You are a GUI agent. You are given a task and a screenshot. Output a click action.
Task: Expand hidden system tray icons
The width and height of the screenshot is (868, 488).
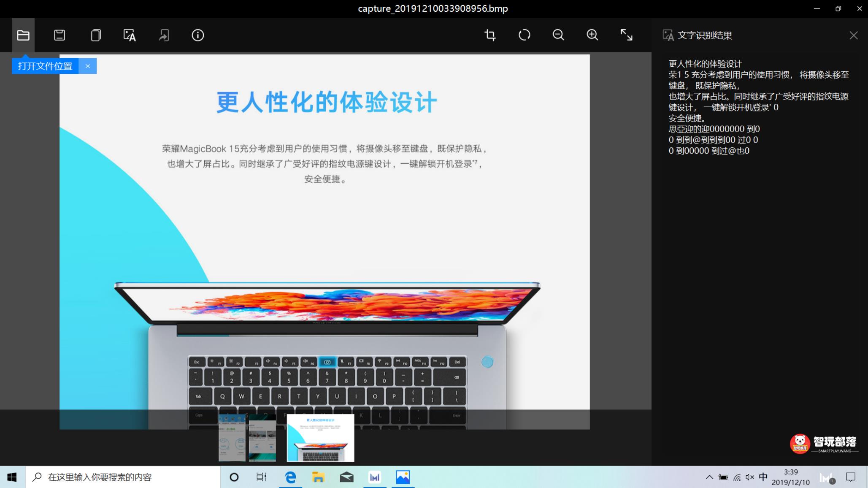[709, 477]
